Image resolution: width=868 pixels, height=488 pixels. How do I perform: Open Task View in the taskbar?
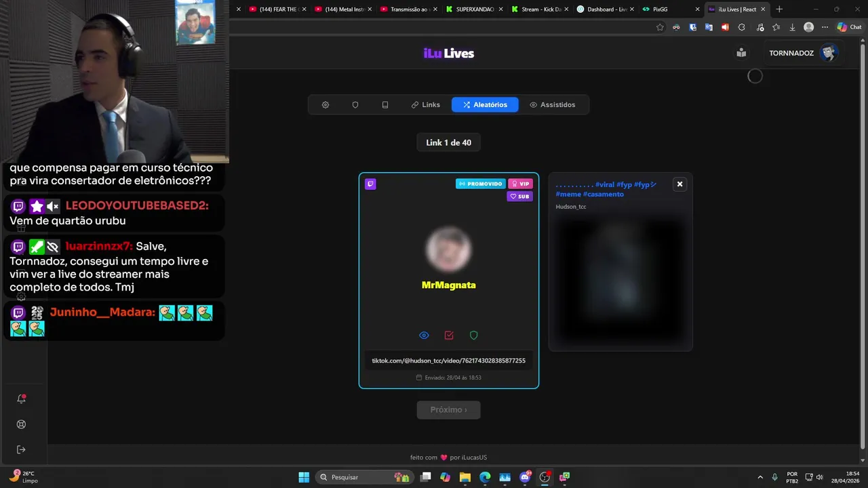click(x=425, y=477)
